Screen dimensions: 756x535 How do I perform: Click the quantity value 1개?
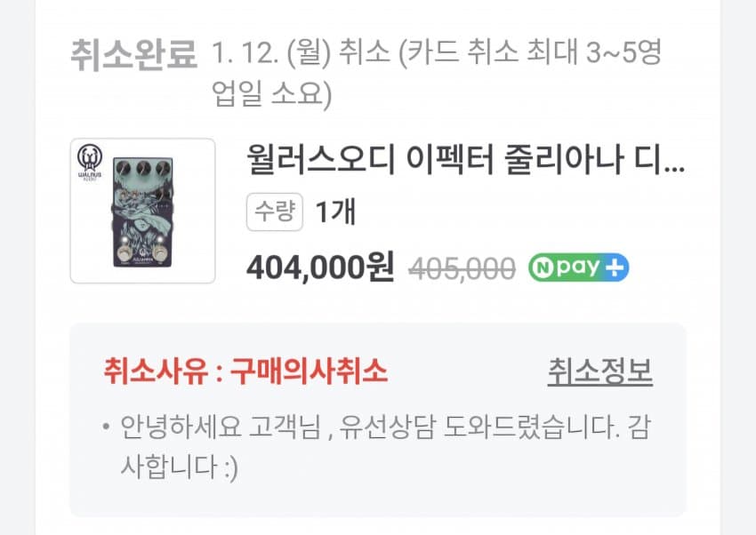tap(335, 212)
